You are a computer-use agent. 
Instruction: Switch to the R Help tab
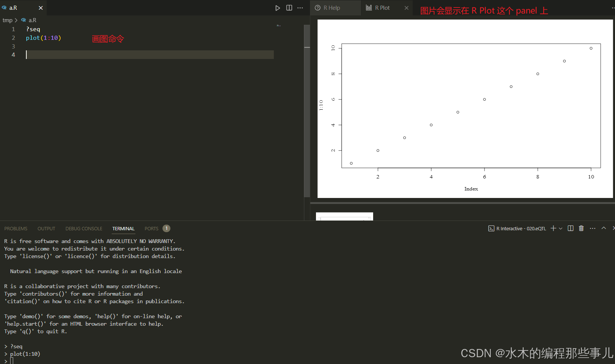335,8
